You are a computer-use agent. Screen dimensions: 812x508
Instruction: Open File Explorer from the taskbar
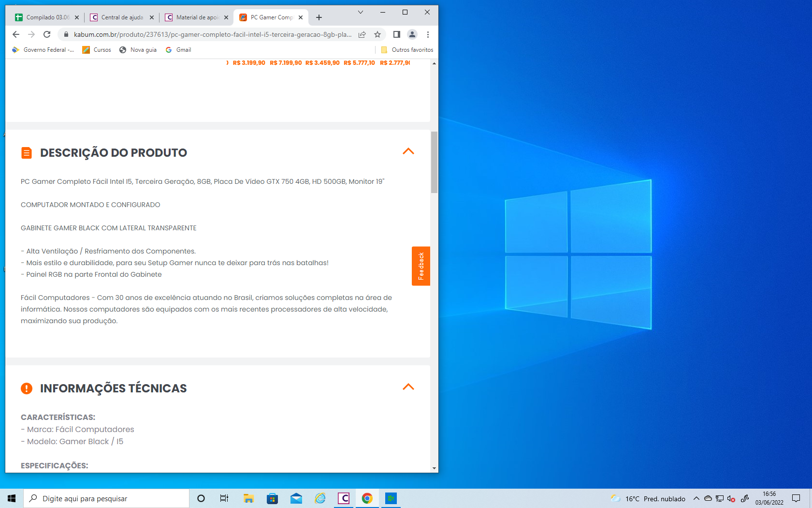coord(249,498)
